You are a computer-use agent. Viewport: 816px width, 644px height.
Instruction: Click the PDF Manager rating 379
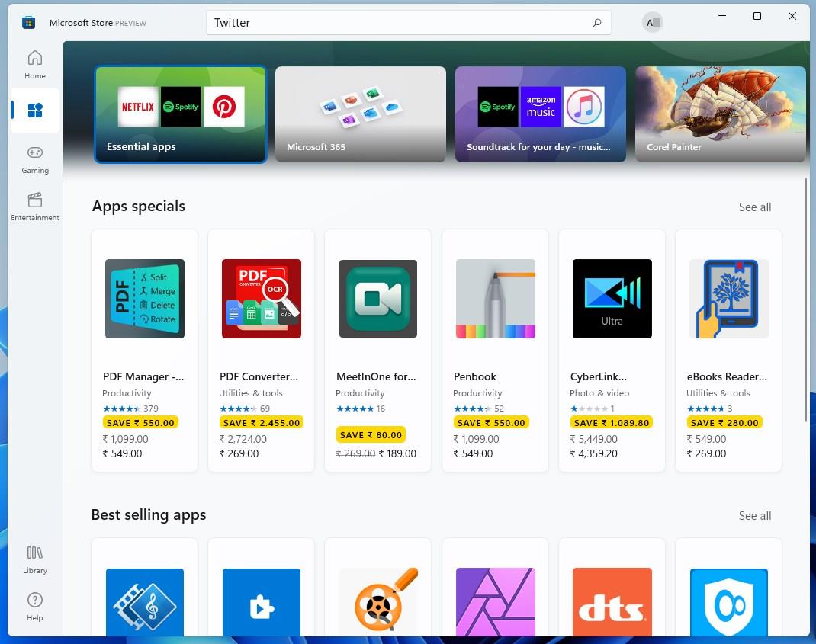tap(130, 409)
